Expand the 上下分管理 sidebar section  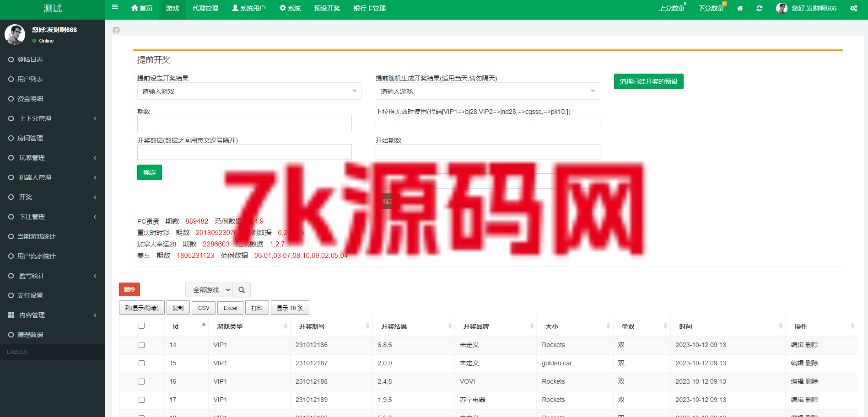[53, 118]
